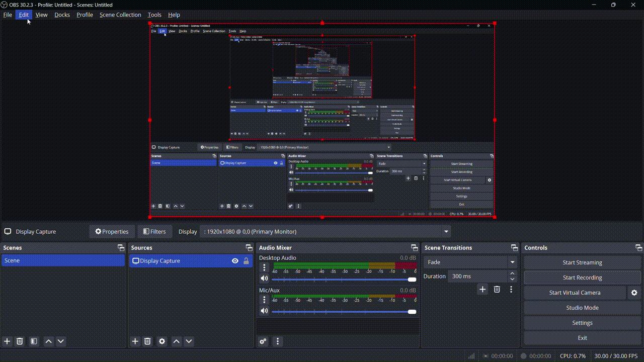Undock the Sources panel
Viewport: 644px width, 362px height.
pyautogui.click(x=249, y=248)
